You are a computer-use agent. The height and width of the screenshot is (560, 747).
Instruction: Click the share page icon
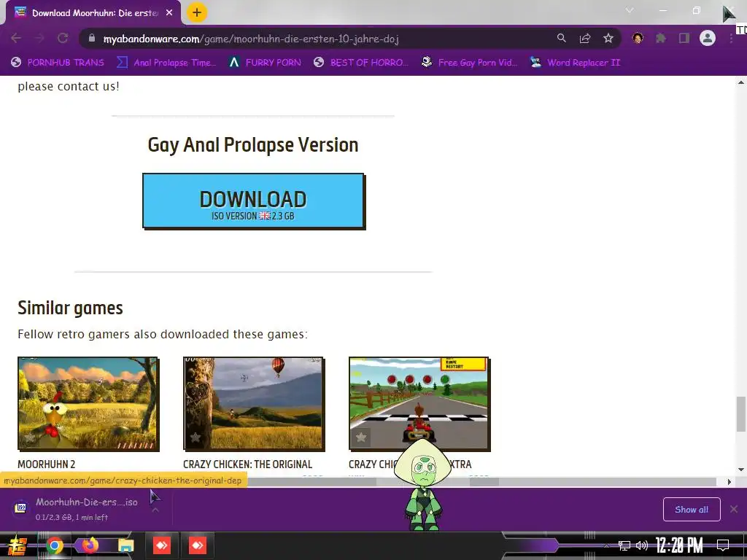click(585, 38)
